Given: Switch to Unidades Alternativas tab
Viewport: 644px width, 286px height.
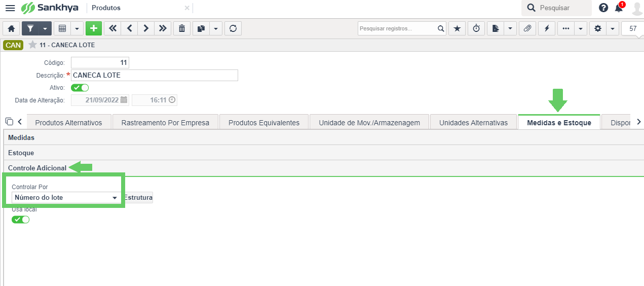Looking at the screenshot, I should pyautogui.click(x=473, y=123).
